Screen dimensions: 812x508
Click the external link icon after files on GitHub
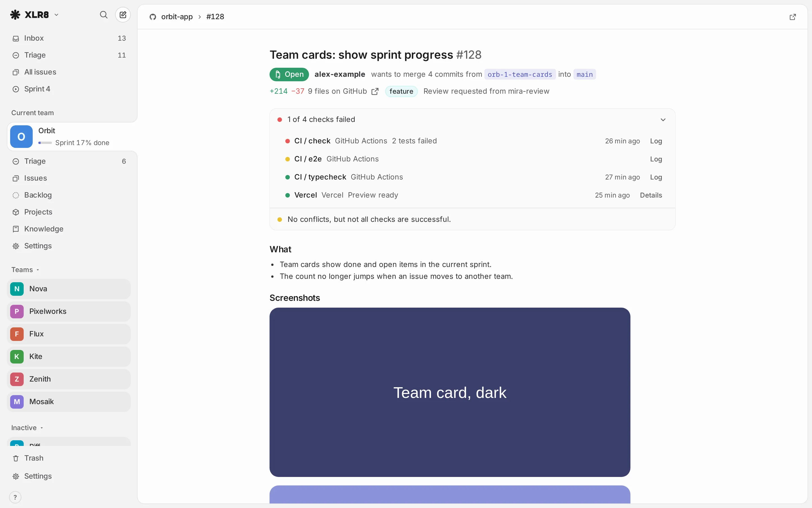(x=375, y=91)
